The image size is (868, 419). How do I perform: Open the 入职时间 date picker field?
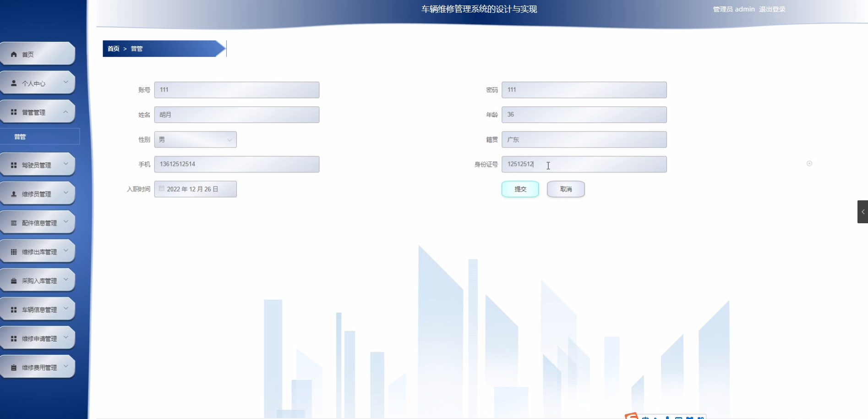[x=196, y=189]
